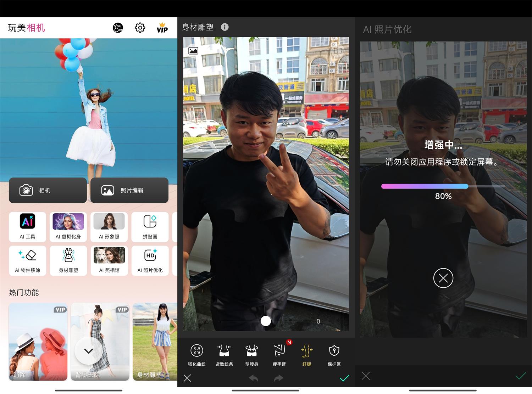Open AI 工具 tile
This screenshot has width=532, height=394.
coord(27,227)
